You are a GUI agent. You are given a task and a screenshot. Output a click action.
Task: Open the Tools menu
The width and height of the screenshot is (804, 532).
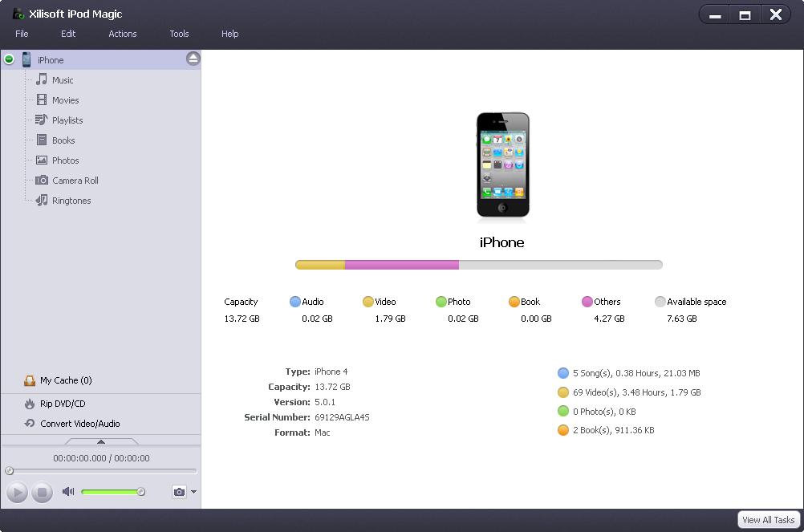coord(179,34)
